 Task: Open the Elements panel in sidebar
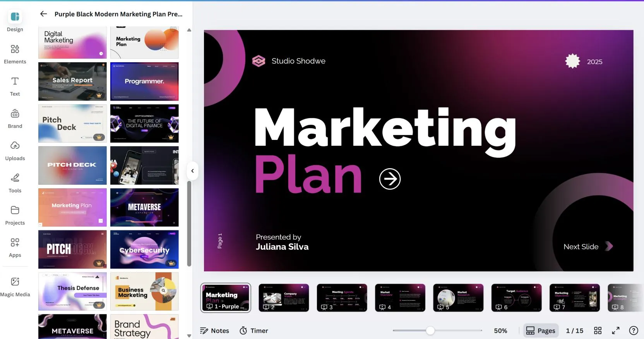pos(15,54)
